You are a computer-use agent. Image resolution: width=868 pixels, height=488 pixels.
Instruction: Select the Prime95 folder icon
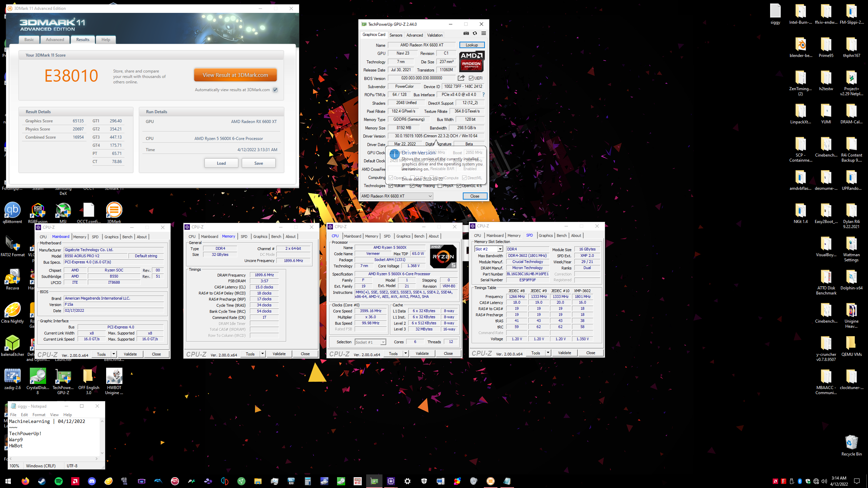[826, 47]
